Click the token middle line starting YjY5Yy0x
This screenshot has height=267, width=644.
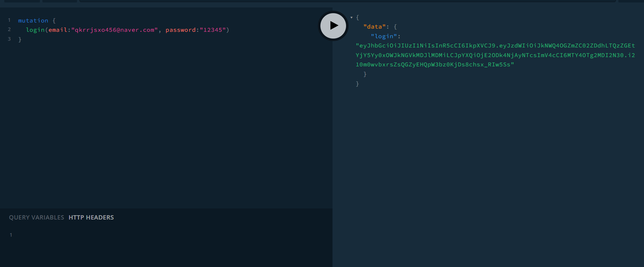coord(495,55)
